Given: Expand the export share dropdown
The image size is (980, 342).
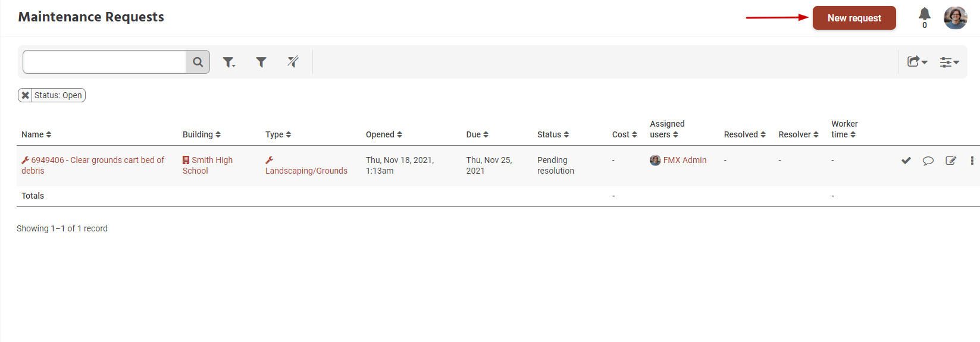Looking at the screenshot, I should (917, 62).
